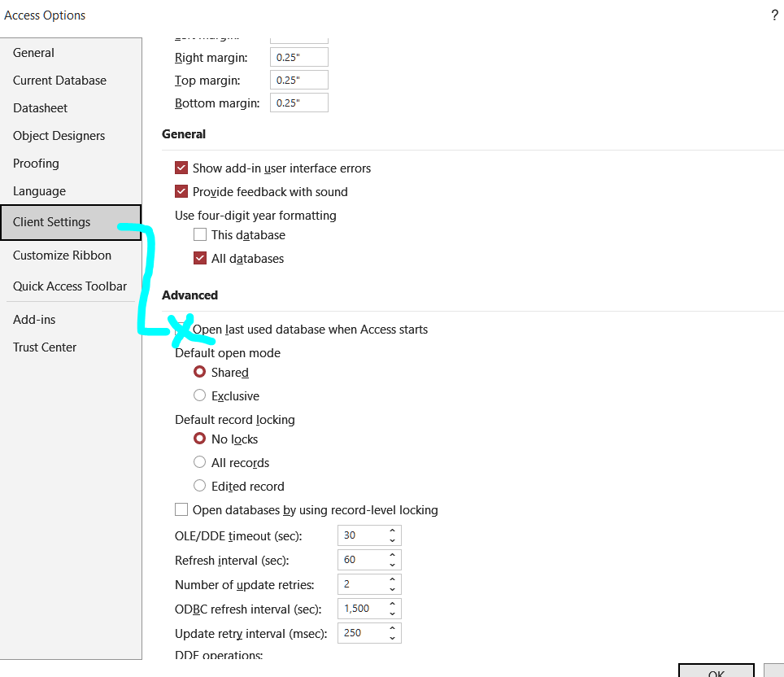Open Quick Access Toolbar options
The height and width of the screenshot is (677, 784).
[70, 286]
